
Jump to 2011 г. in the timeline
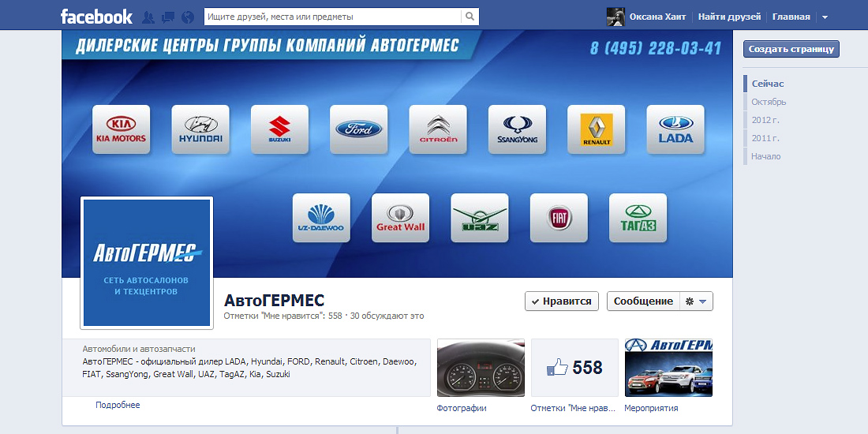click(765, 138)
